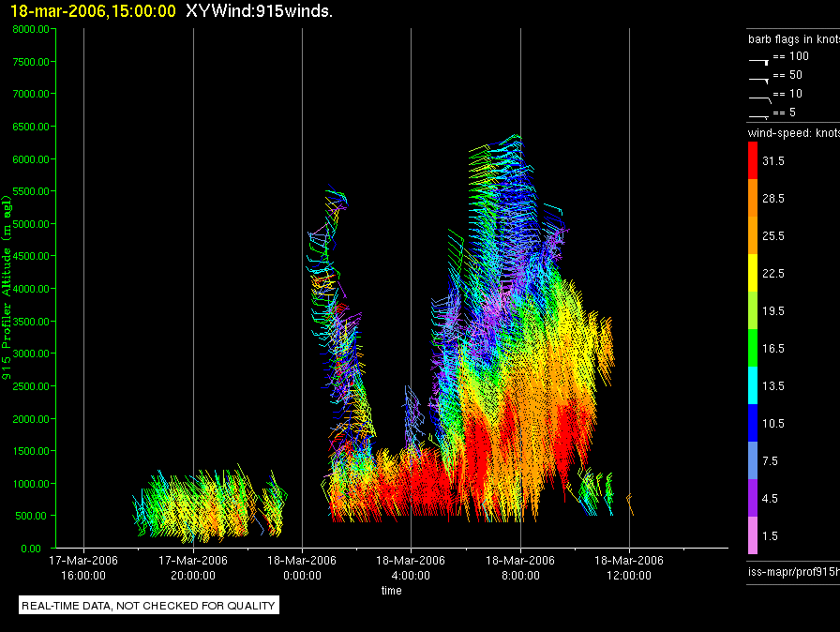Screen dimensions: 840x632
Task: Click the 'barb flags in knots' legend heading
Action: click(x=794, y=39)
